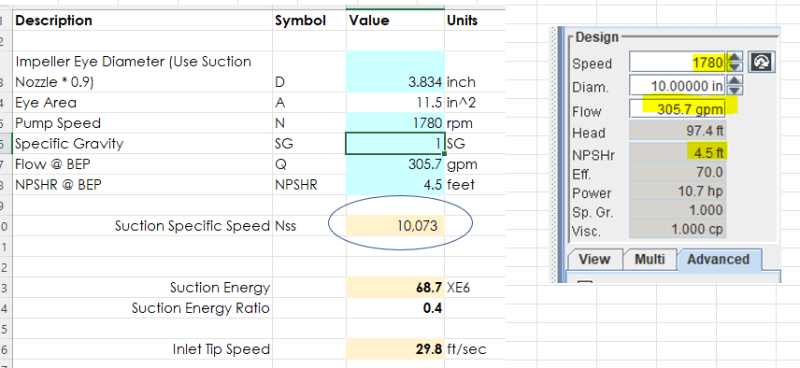Select the Nss symbol cell
Image resolution: width=800 pixels, height=368 pixels.
click(x=309, y=226)
